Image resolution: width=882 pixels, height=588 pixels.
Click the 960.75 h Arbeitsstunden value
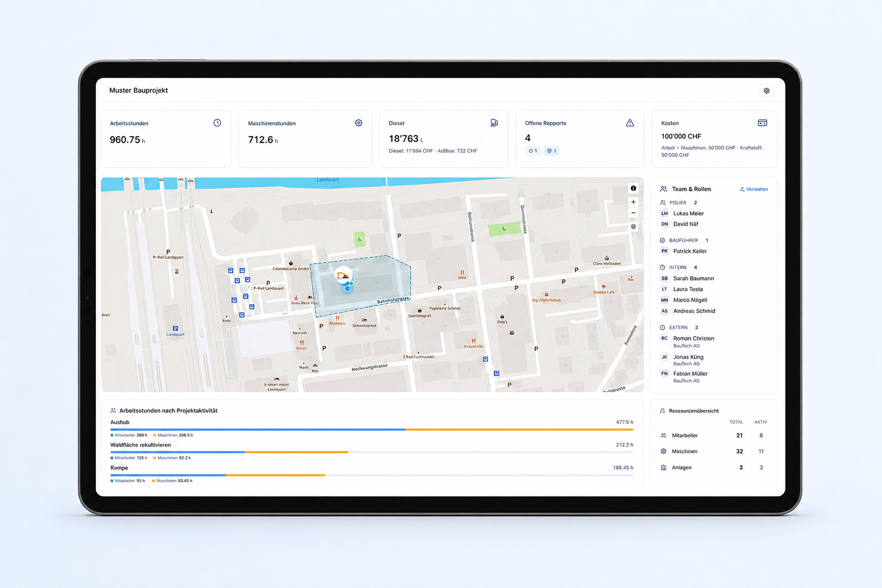[x=127, y=140]
